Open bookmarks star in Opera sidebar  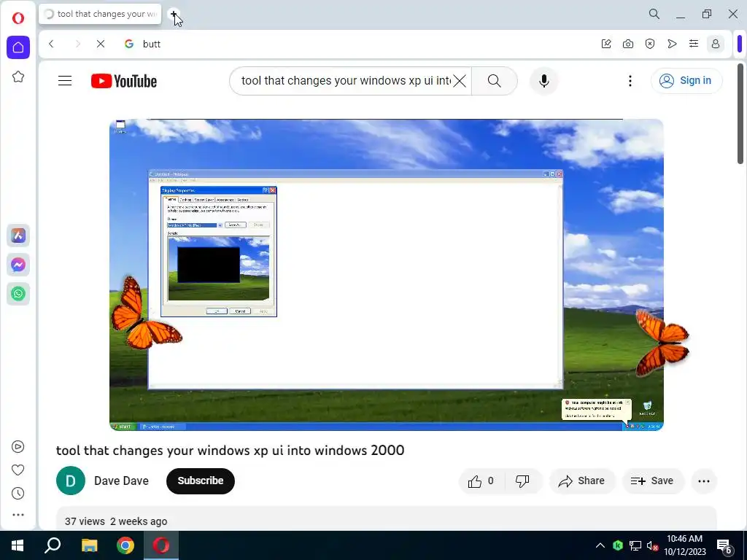[18, 77]
